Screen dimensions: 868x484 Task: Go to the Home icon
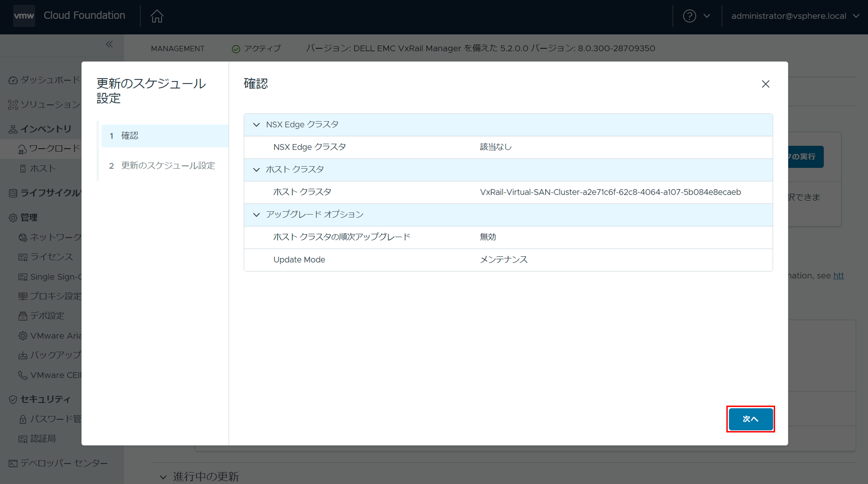coord(157,16)
